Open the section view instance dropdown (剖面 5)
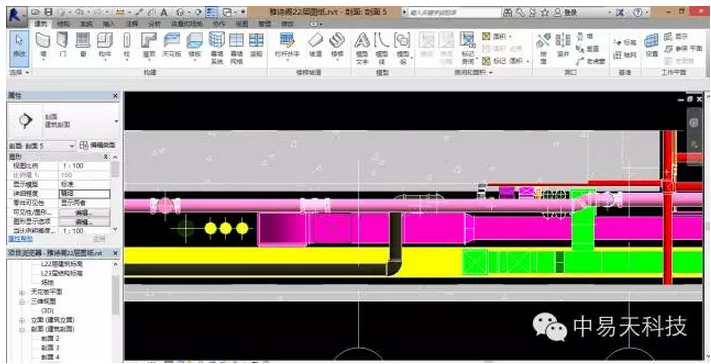Viewport: 711px width, 364px height. click(42, 146)
